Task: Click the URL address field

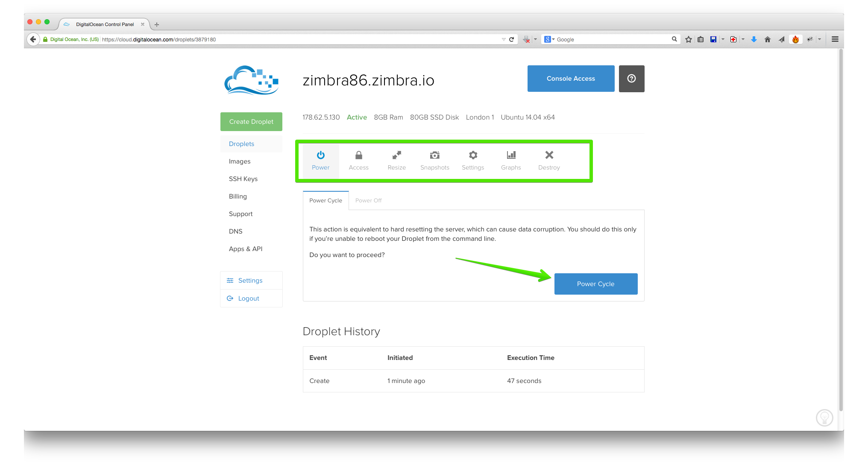Action: click(299, 39)
